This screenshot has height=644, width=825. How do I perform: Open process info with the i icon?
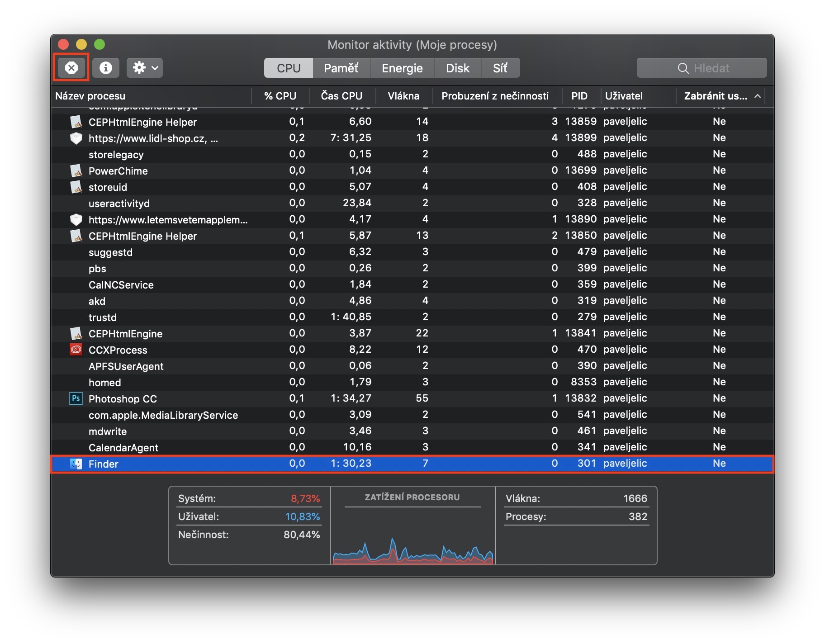click(106, 68)
